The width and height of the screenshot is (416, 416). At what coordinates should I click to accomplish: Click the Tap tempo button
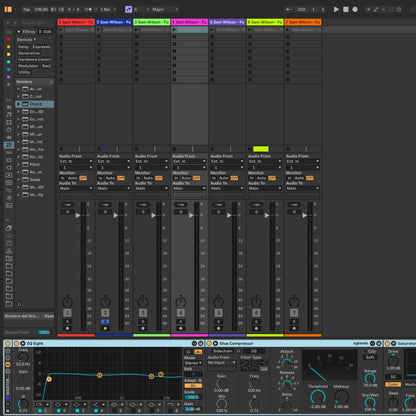coord(27,9)
